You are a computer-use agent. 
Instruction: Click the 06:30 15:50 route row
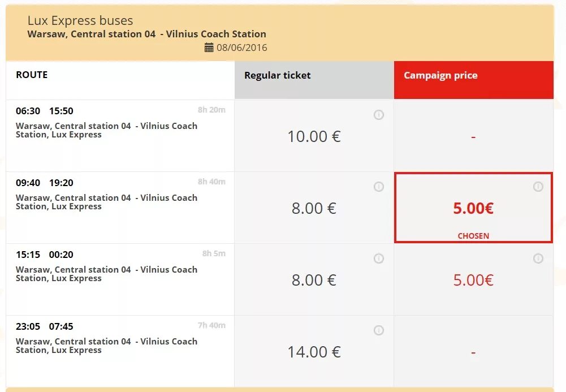point(120,135)
